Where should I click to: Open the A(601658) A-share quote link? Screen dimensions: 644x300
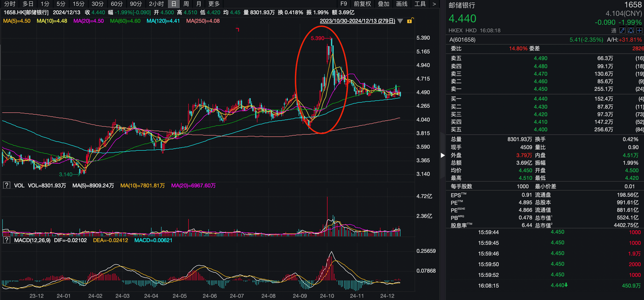point(463,40)
